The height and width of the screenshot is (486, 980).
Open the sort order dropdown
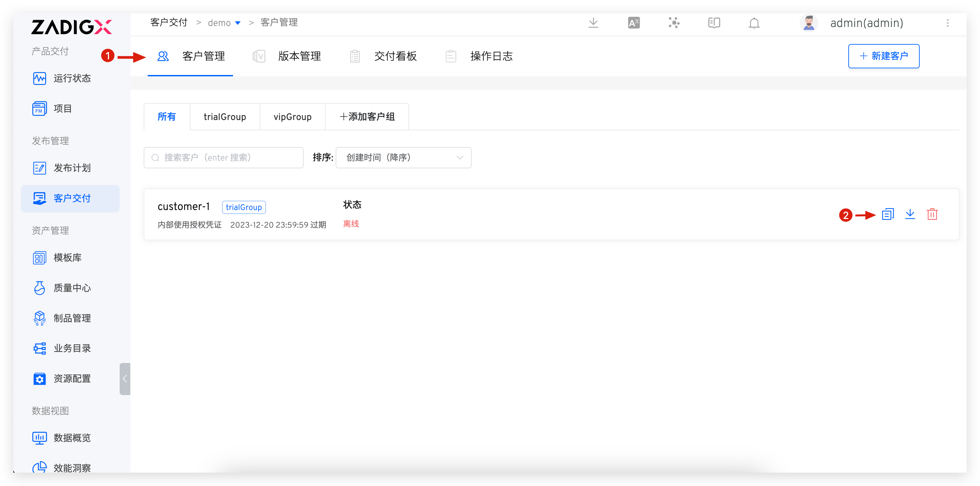(x=403, y=158)
